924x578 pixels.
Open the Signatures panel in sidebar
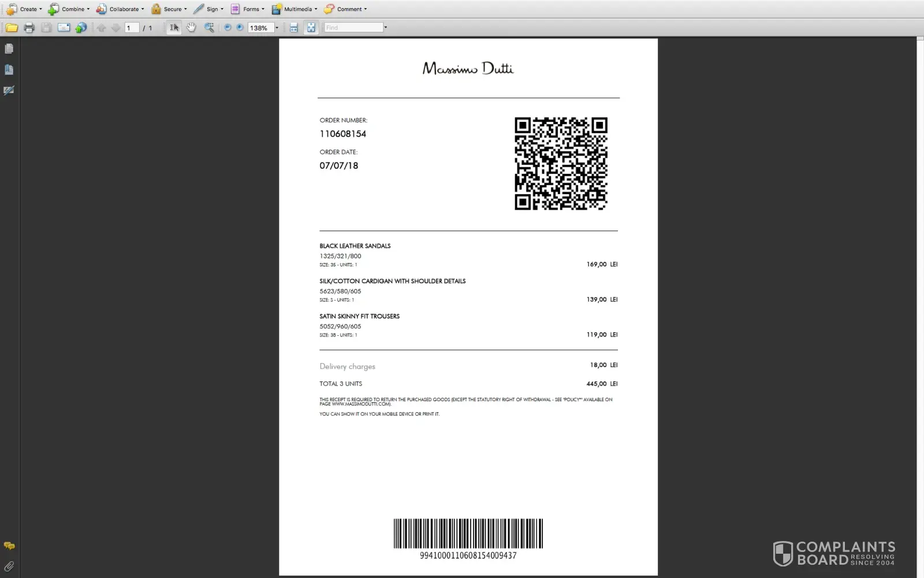tap(9, 91)
